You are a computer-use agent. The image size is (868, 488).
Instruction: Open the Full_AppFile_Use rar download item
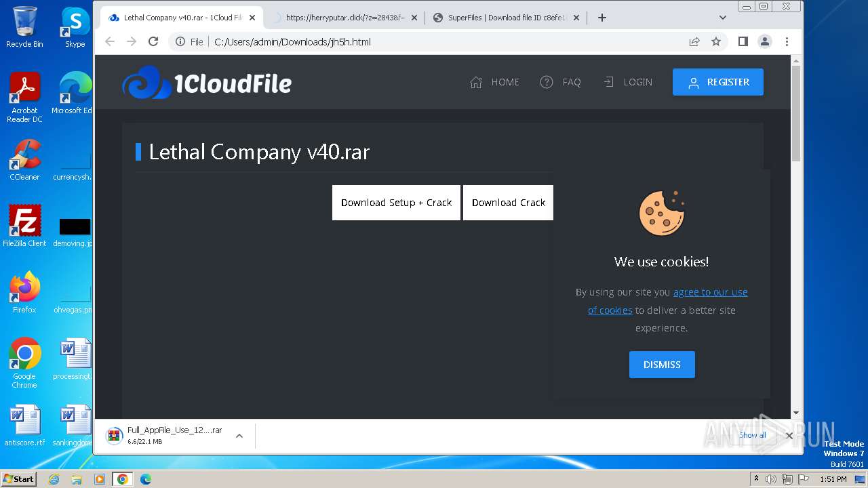[166, 436]
